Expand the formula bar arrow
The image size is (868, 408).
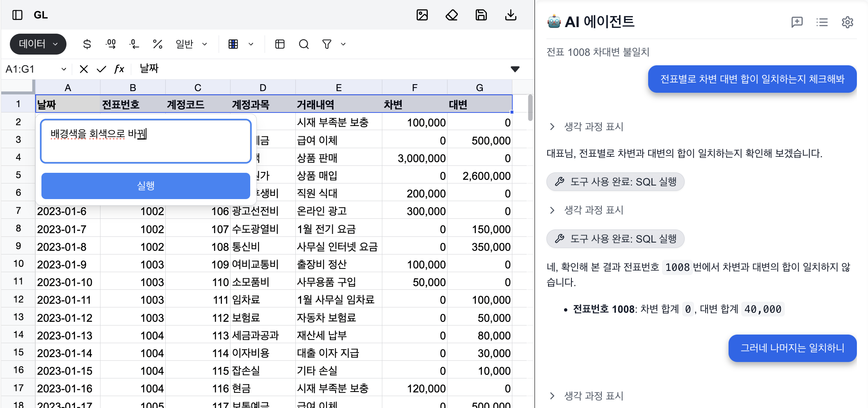click(515, 69)
